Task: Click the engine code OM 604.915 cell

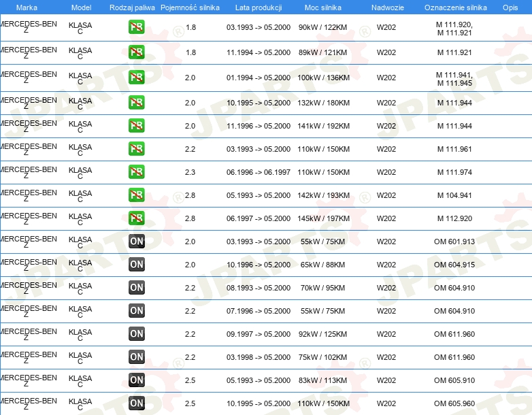Action: pos(454,265)
